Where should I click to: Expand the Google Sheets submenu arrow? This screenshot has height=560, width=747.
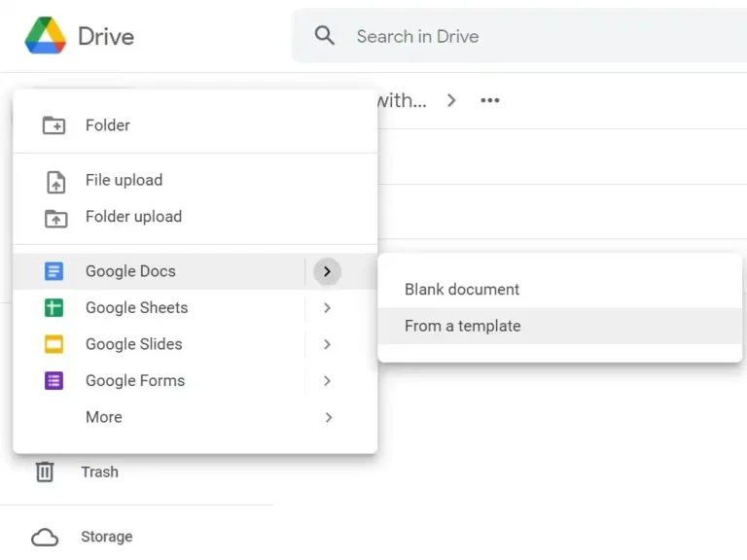coord(327,307)
